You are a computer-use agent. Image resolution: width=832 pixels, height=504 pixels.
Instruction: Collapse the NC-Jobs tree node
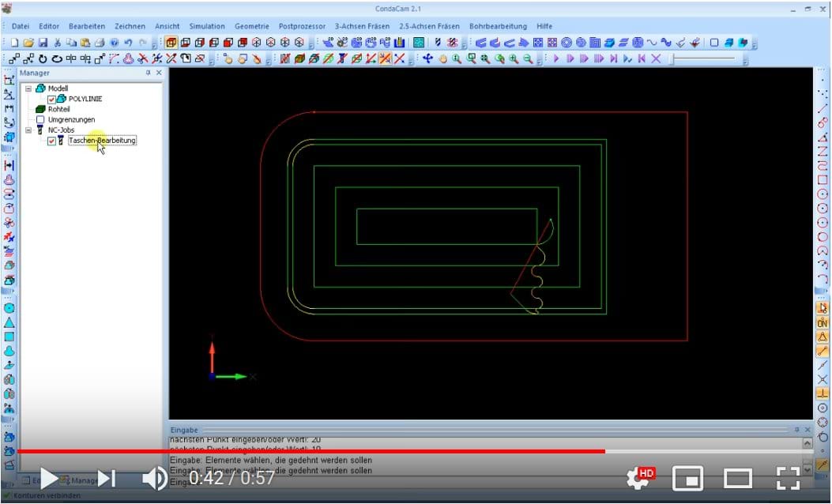(28, 130)
